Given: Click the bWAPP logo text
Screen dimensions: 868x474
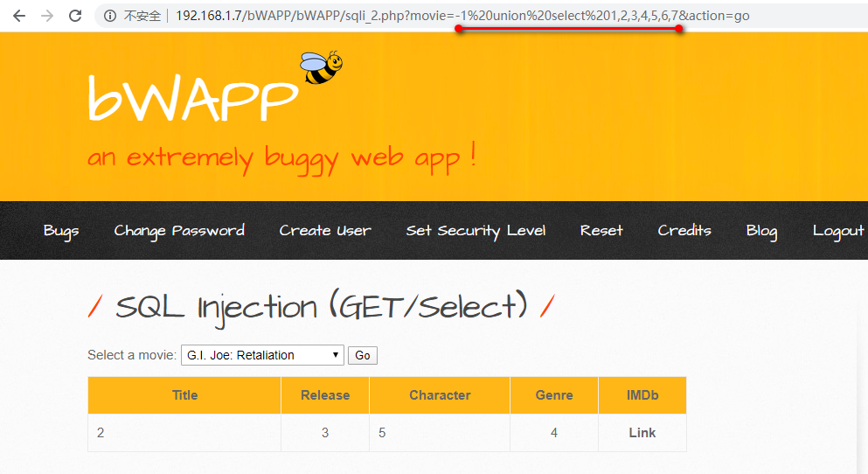Looking at the screenshot, I should click(193, 98).
